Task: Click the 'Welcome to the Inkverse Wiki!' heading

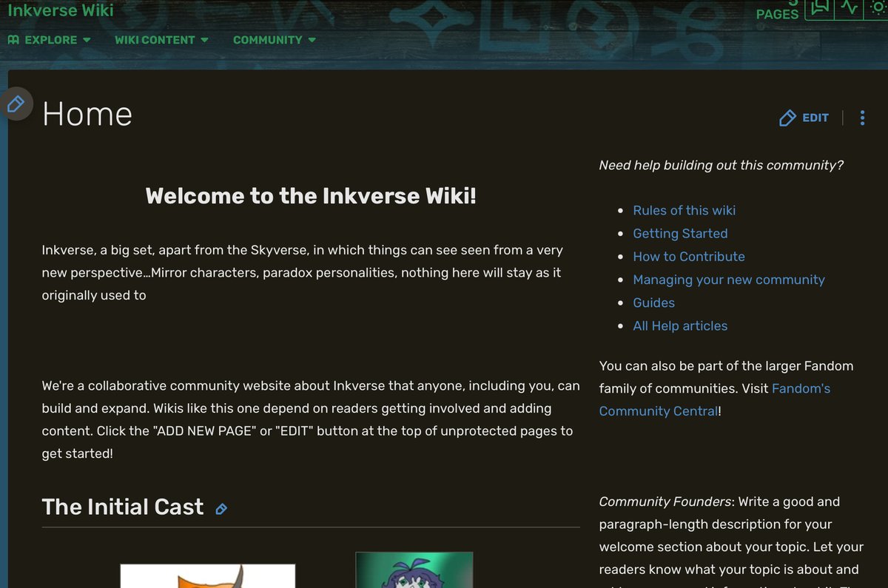Action: (311, 196)
